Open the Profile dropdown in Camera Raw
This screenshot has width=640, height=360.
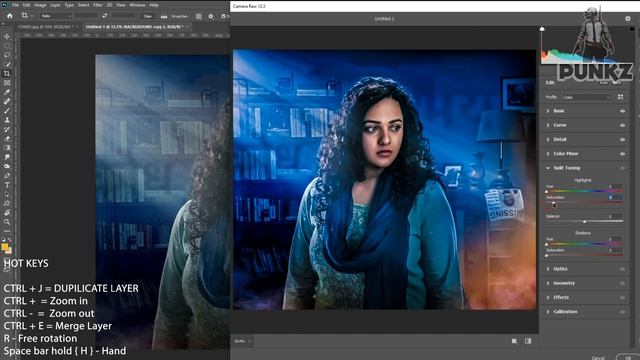[587, 97]
